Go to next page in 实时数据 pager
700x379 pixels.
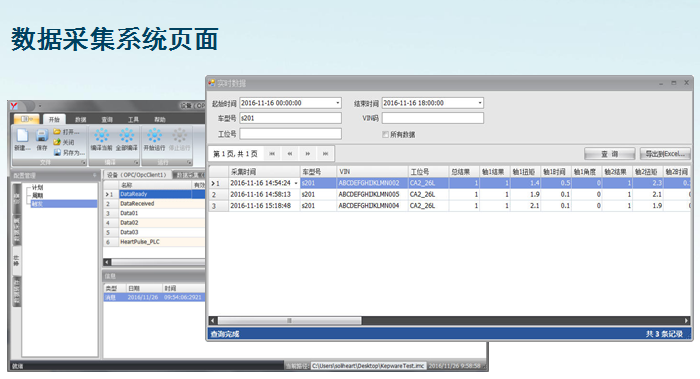(308, 154)
